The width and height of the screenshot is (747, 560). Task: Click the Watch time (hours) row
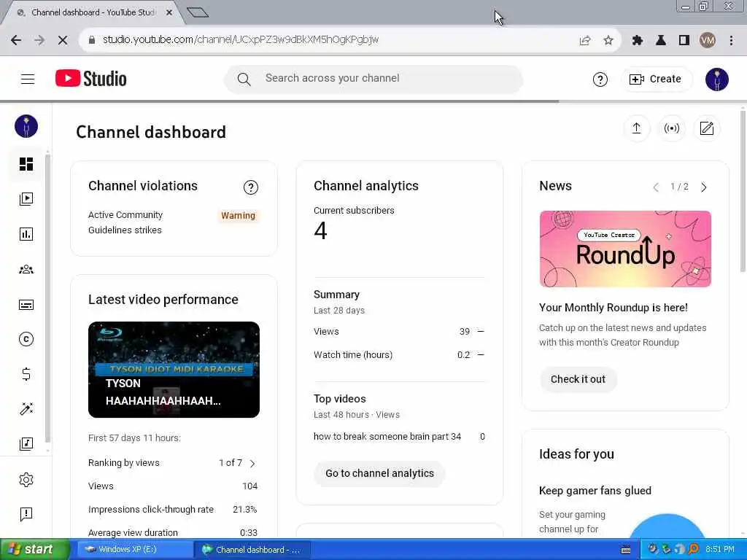[399, 355]
